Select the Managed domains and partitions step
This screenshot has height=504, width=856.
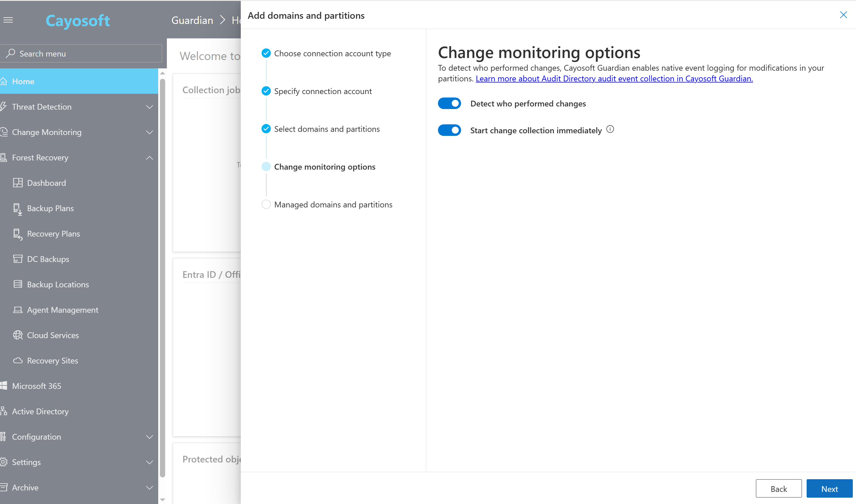(333, 205)
